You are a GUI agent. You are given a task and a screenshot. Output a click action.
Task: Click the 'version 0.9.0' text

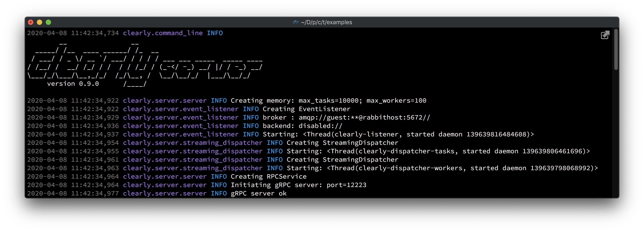pyautogui.click(x=73, y=84)
